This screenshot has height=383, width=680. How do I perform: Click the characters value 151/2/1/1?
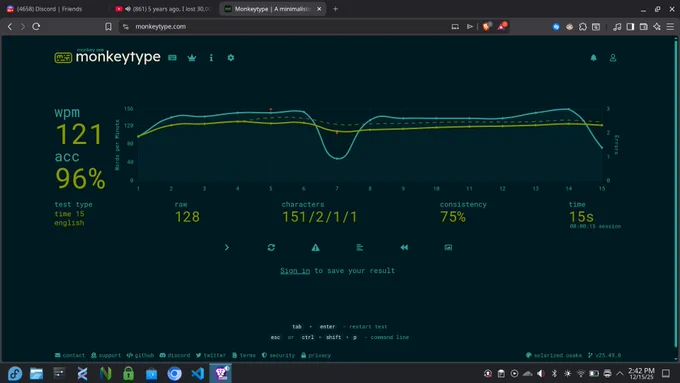pyautogui.click(x=320, y=216)
